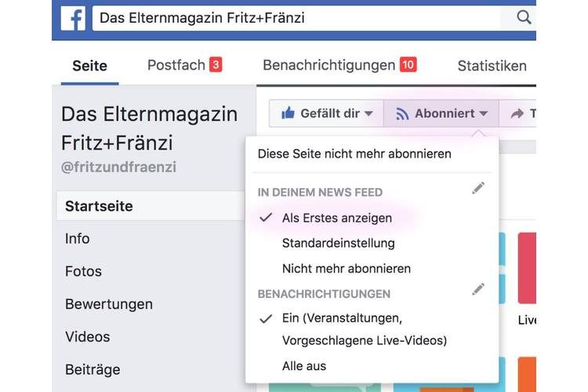Open the Gefällt dir dropdown

point(327,113)
